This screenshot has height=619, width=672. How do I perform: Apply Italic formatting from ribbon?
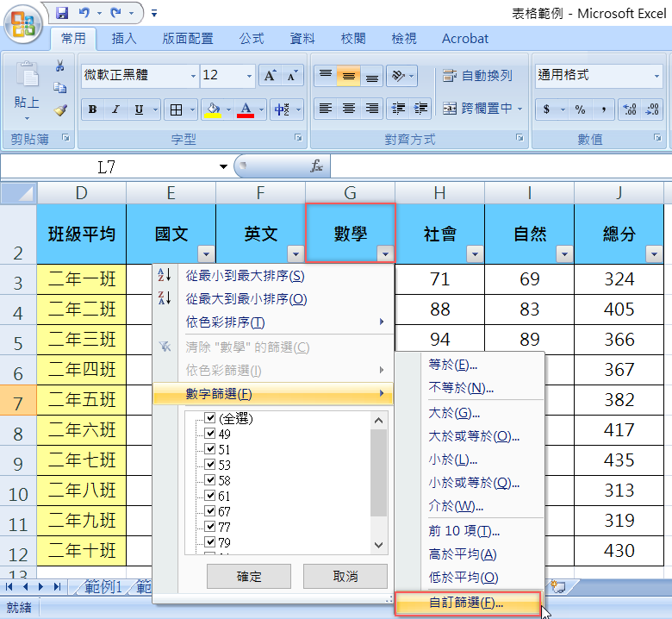pyautogui.click(x=115, y=109)
